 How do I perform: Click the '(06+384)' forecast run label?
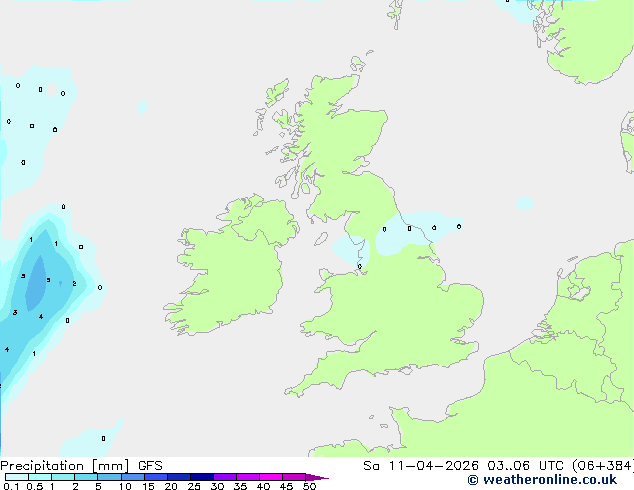coord(602,466)
